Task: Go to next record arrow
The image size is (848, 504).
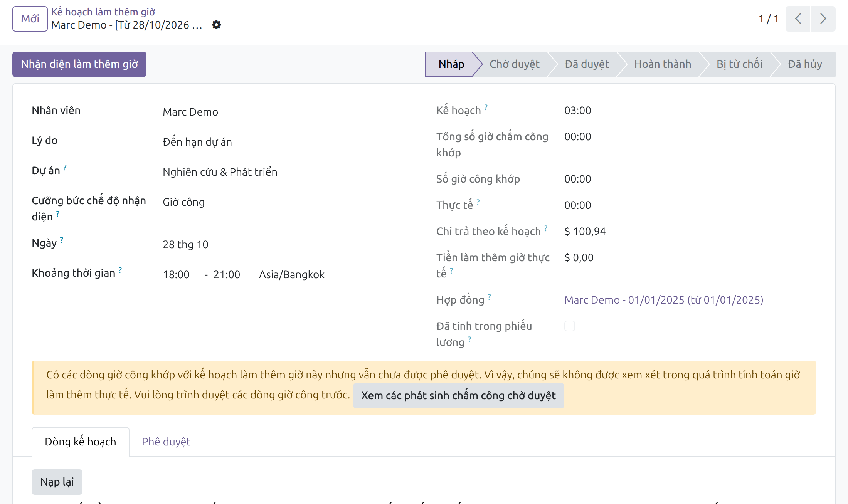Action: 823,18
